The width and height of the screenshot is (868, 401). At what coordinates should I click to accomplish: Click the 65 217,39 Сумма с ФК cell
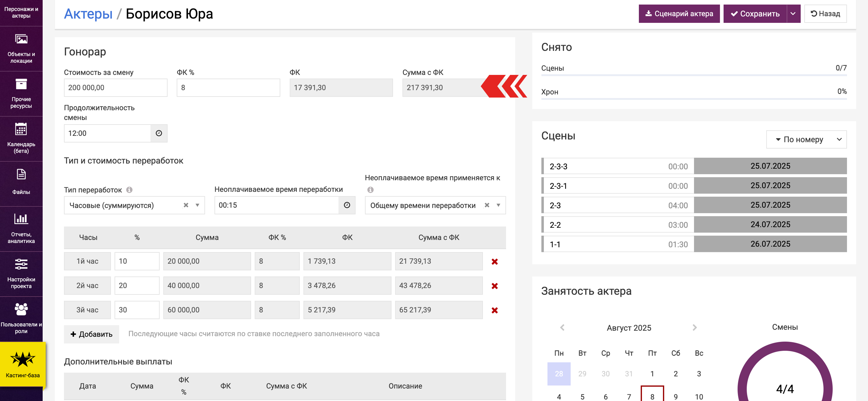coord(439,310)
